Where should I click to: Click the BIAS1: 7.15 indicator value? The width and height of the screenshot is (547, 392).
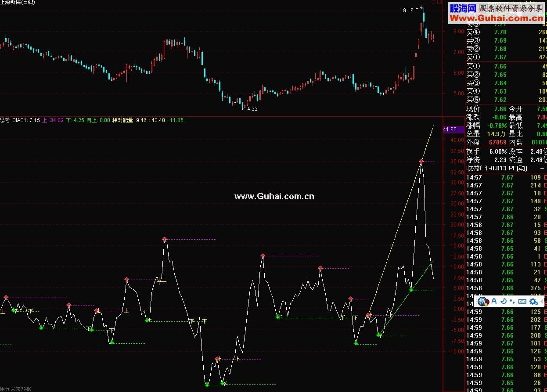click(x=26, y=120)
